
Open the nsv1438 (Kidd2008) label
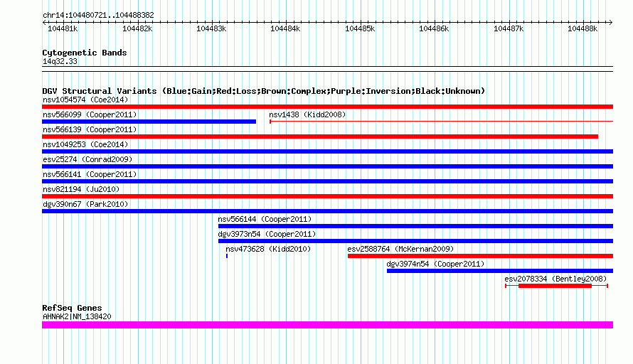307,114
